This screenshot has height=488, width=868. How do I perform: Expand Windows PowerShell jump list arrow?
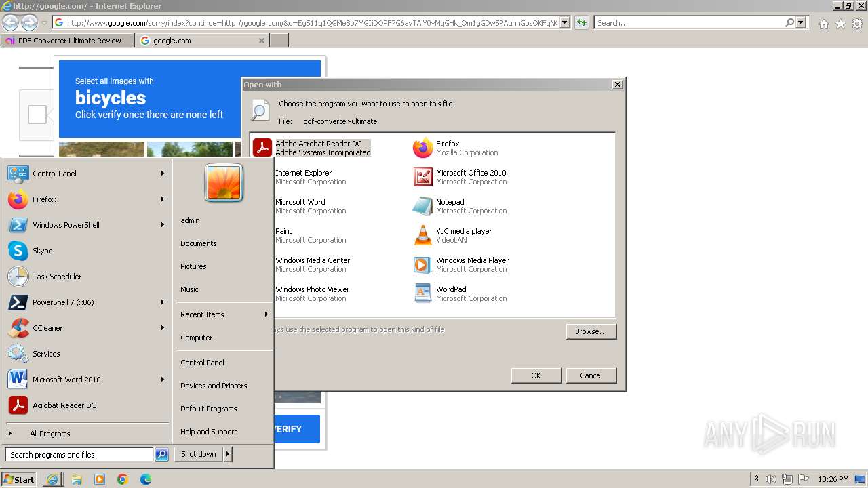pos(163,225)
